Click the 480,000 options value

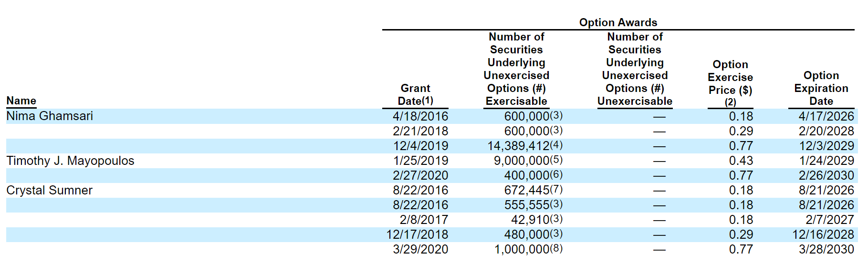[x=527, y=234]
